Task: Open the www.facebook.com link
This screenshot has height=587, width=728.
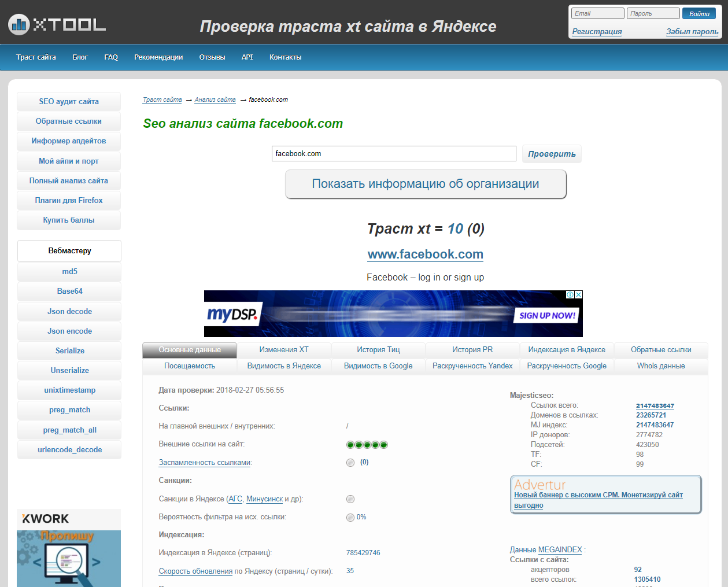Action: pos(426,254)
